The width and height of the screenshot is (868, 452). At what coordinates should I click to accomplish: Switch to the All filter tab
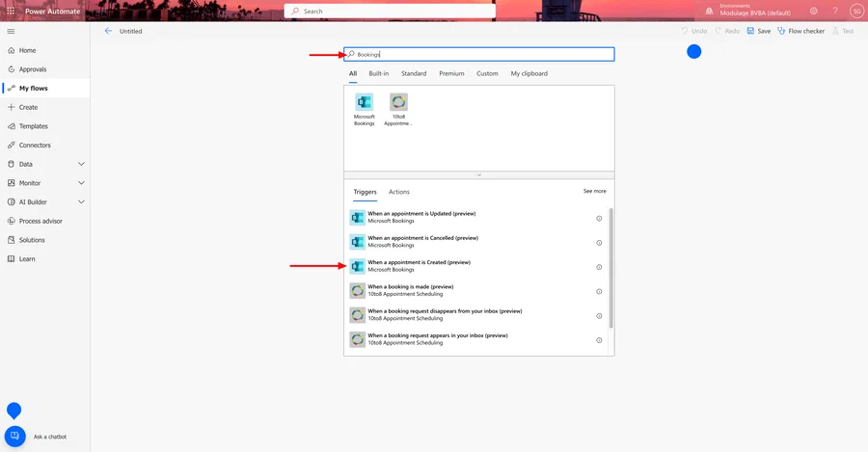click(x=353, y=73)
